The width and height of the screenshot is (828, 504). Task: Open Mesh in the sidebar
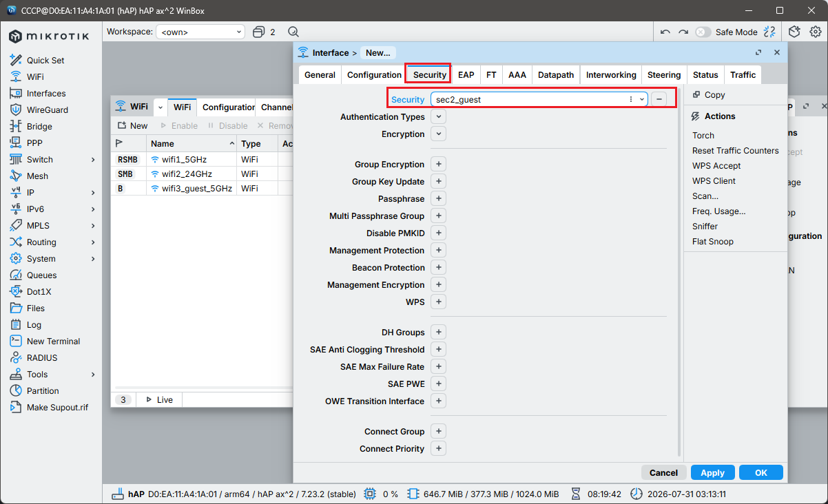pyautogui.click(x=37, y=176)
